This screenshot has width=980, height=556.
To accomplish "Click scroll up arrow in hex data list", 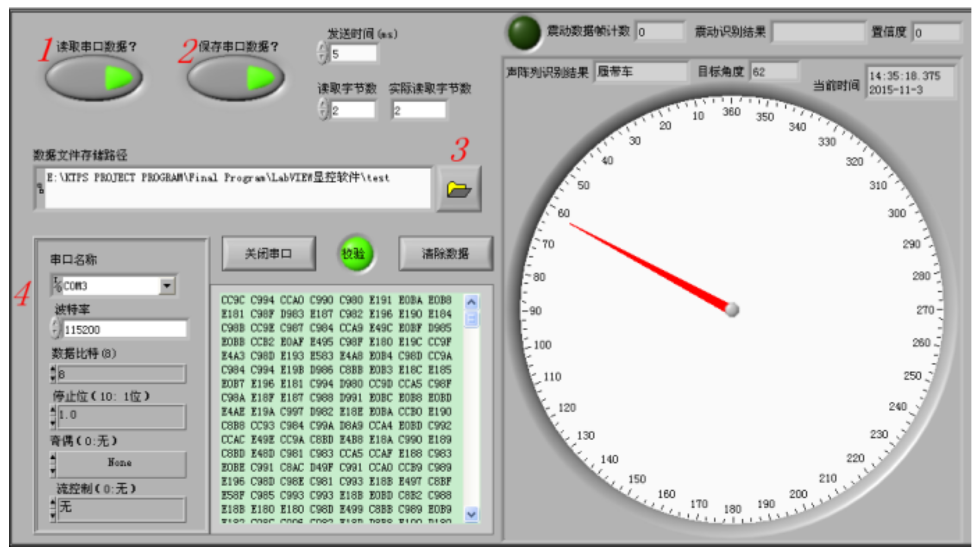I will pyautogui.click(x=471, y=302).
